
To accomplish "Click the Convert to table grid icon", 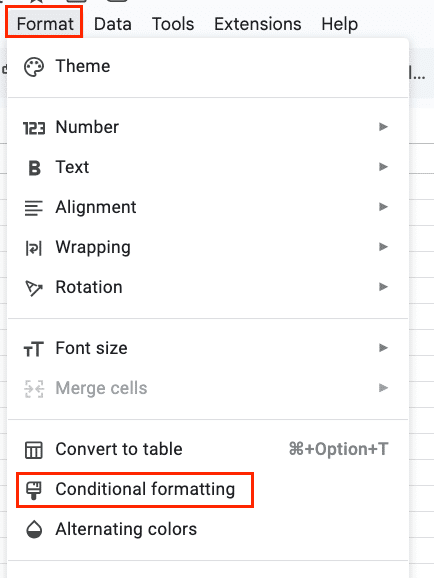I will point(34,450).
